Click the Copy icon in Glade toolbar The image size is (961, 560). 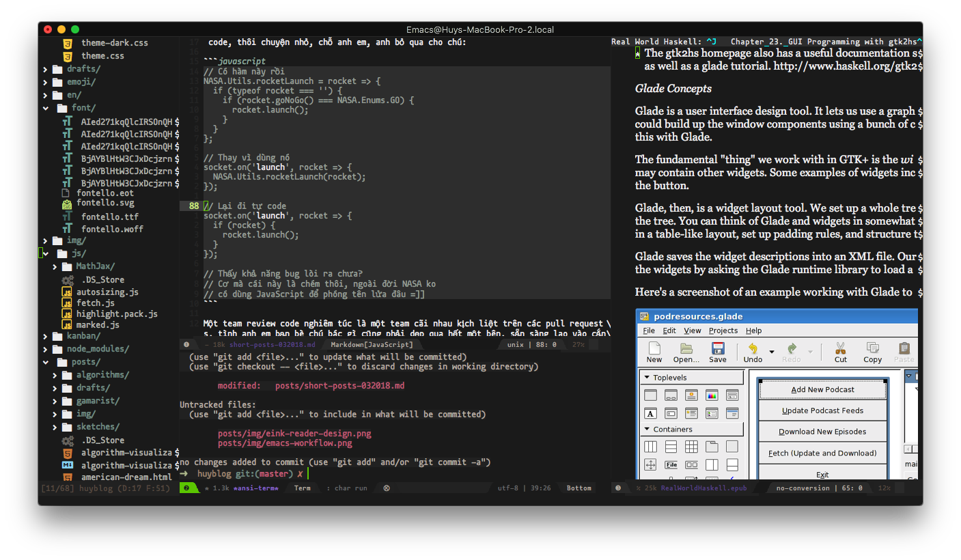tap(873, 348)
